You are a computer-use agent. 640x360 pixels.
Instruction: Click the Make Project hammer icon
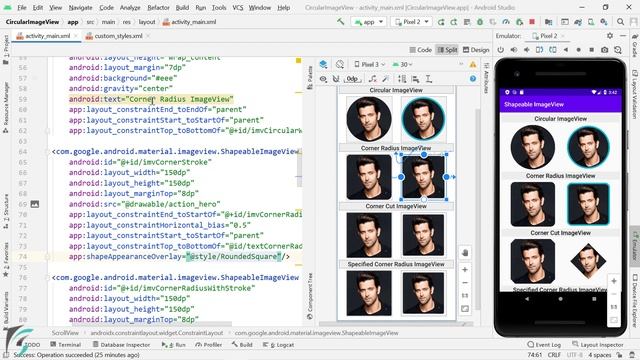[340, 22]
